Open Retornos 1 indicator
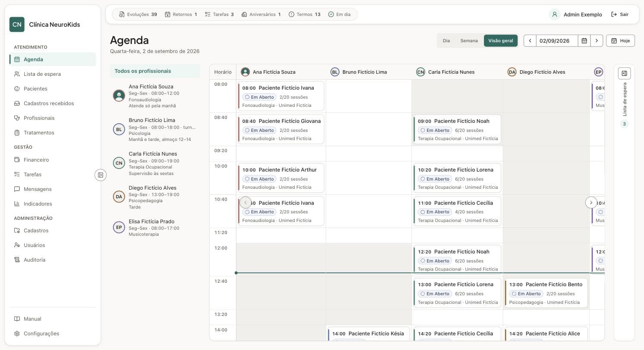Image resolution: width=644 pixels, height=350 pixels. coord(181,14)
